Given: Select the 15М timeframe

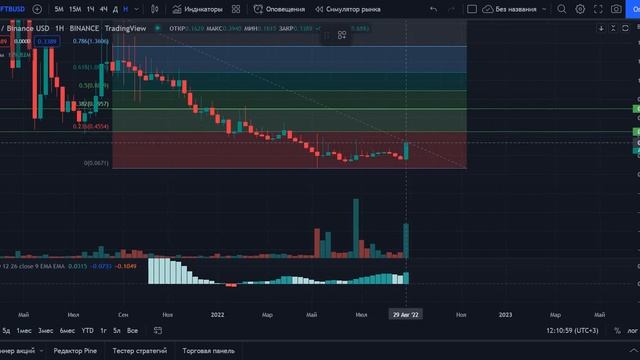Looking at the screenshot, I should (75, 9).
